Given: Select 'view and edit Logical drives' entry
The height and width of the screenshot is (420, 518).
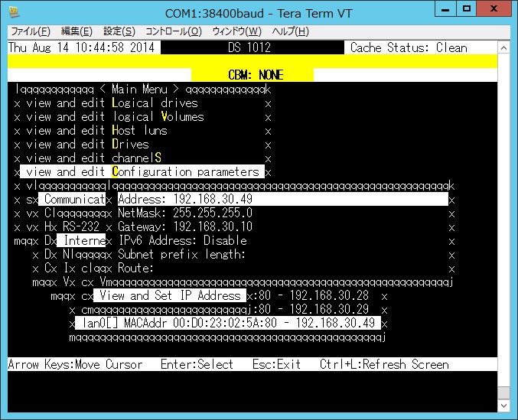Looking at the screenshot, I should [112, 103].
